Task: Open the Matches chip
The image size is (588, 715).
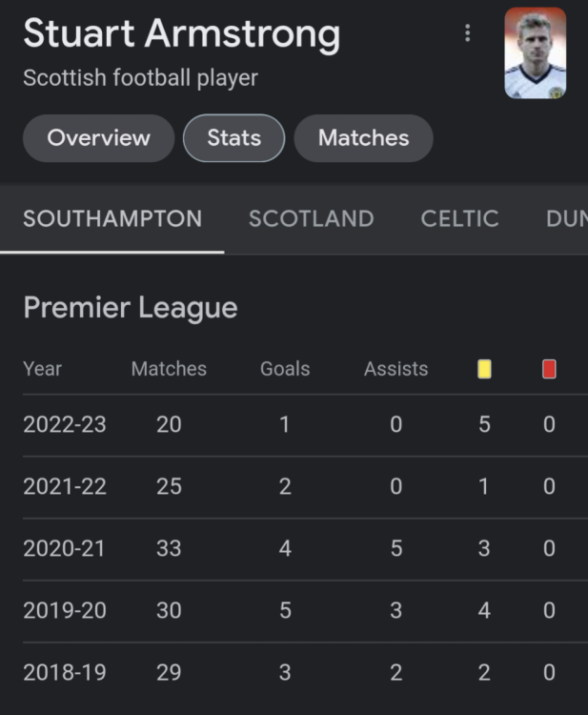Action: pos(363,138)
